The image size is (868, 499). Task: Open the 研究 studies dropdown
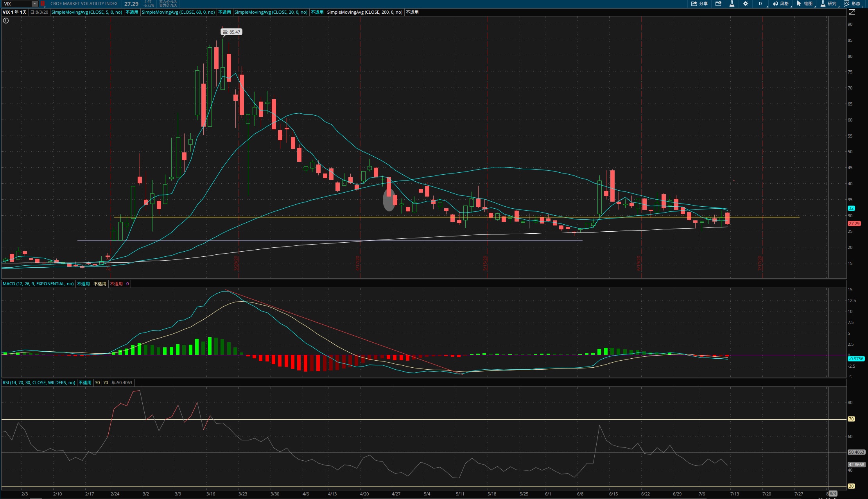(829, 4)
